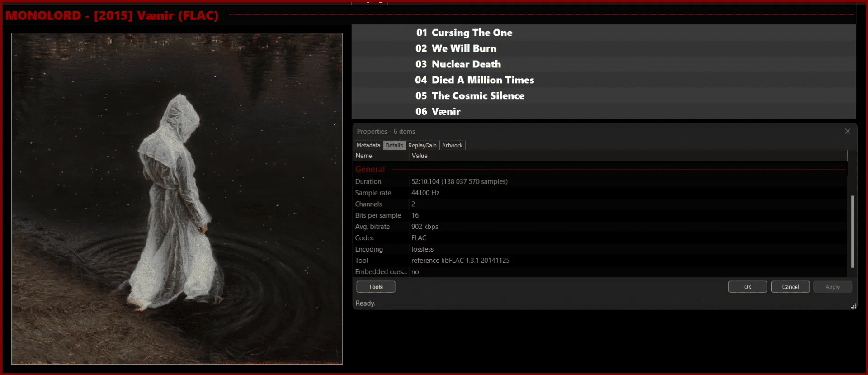Viewport: 868px width, 375px height.
Task: Confirm with the OK button
Action: 748,287
